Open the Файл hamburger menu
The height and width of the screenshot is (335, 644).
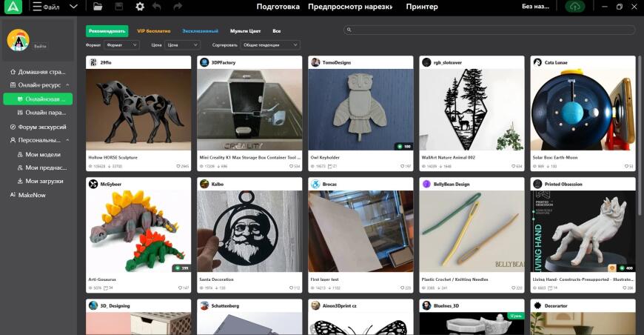tap(46, 7)
